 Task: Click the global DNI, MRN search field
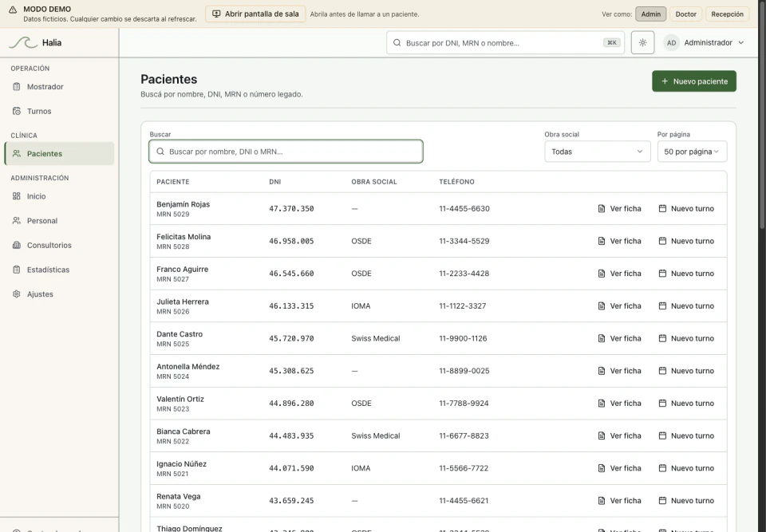click(x=505, y=42)
